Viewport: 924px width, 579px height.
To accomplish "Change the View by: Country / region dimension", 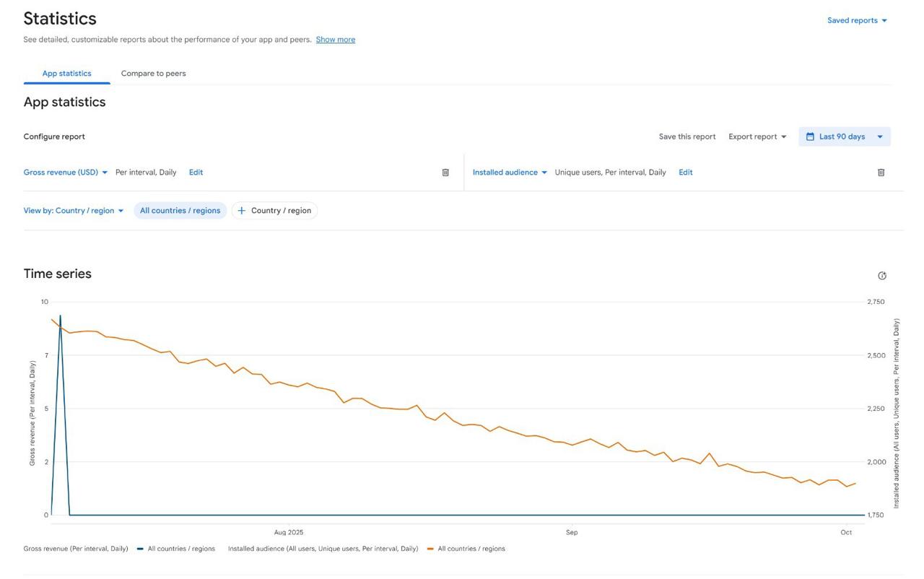I will (74, 211).
